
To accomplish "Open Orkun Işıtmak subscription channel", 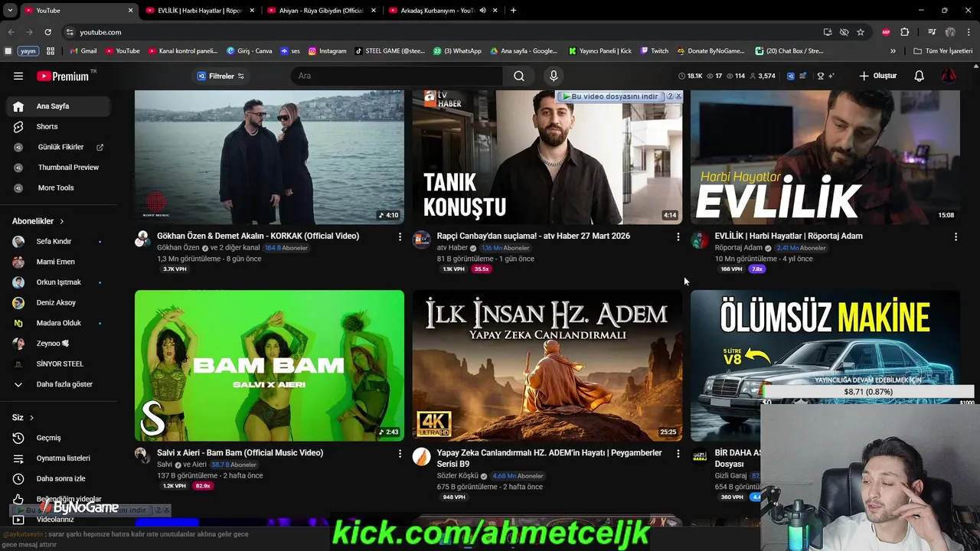I will [x=60, y=282].
